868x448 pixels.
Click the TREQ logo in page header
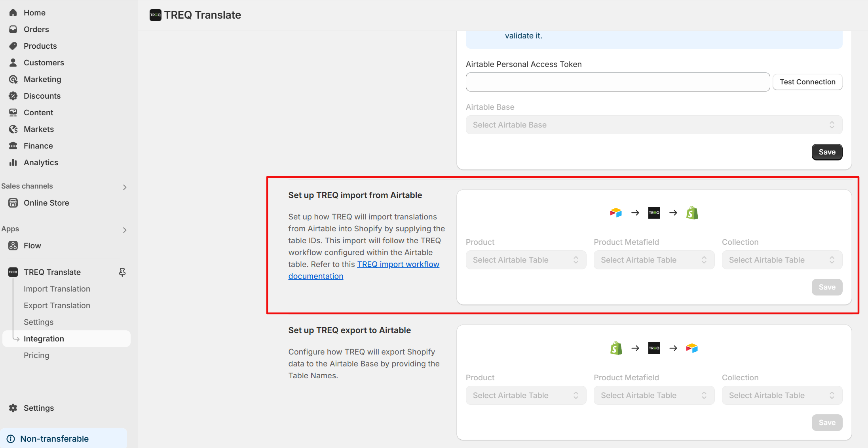(x=156, y=15)
